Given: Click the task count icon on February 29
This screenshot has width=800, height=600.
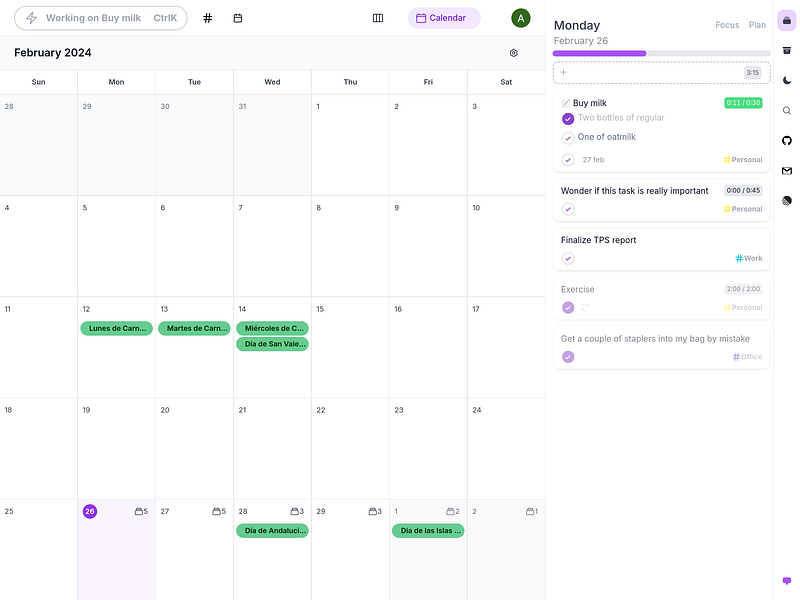Looking at the screenshot, I should (375, 511).
